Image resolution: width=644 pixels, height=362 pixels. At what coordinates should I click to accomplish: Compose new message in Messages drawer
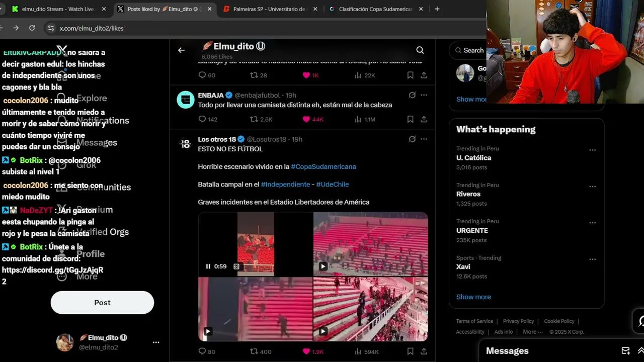tap(625, 351)
